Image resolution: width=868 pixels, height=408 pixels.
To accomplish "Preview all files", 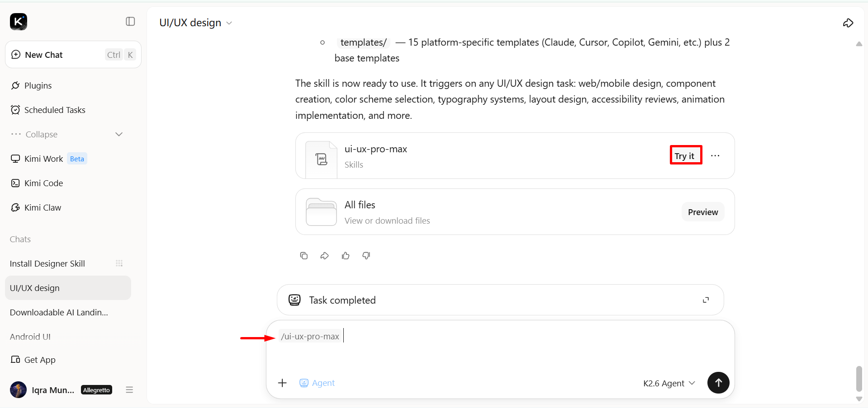I will coord(703,212).
